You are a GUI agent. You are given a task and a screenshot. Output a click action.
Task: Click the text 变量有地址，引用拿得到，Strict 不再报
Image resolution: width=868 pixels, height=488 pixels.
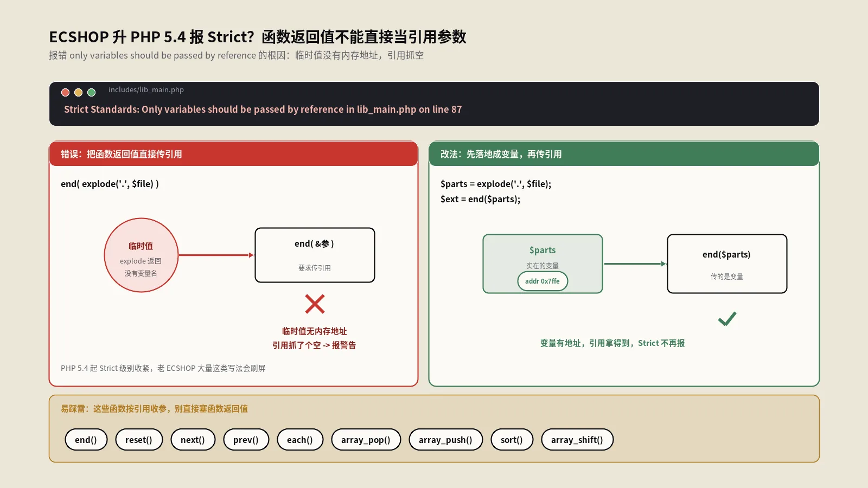pos(612,343)
